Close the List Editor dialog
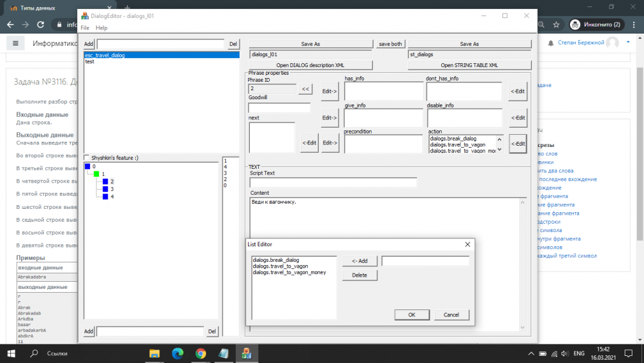644x363 pixels. click(x=468, y=244)
